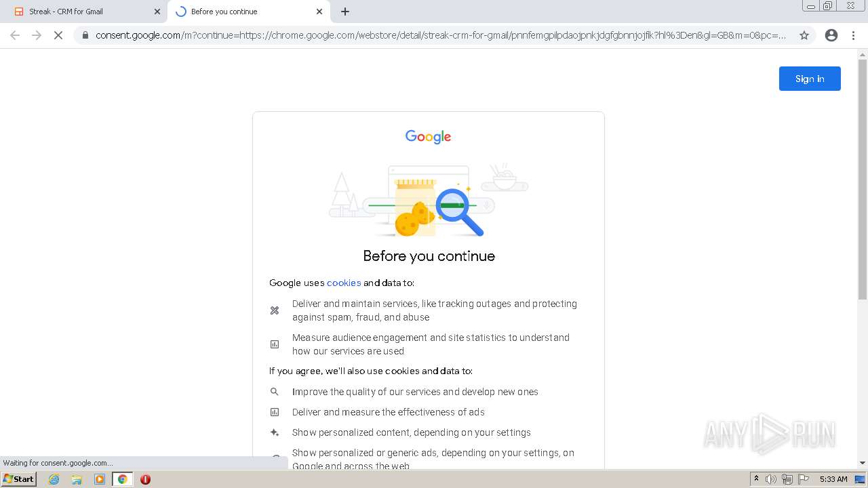Open the Chrome three-dot menu
This screenshot has height=488, width=868.
click(854, 35)
